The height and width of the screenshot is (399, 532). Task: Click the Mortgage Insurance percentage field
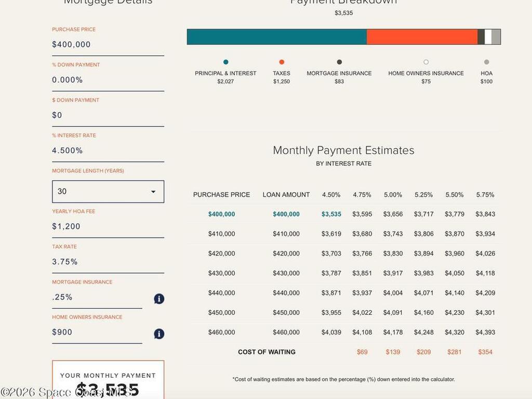[97, 297]
